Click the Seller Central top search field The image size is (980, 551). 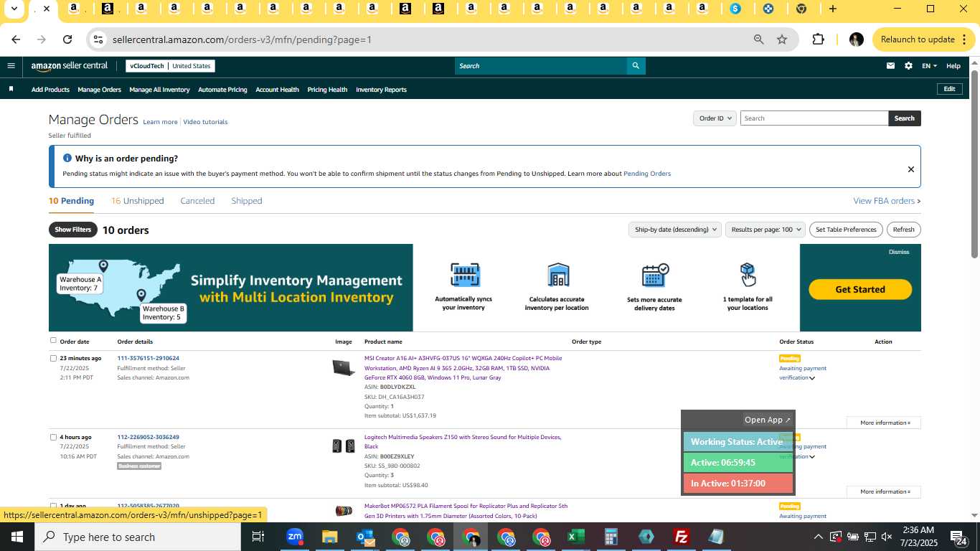click(x=540, y=66)
